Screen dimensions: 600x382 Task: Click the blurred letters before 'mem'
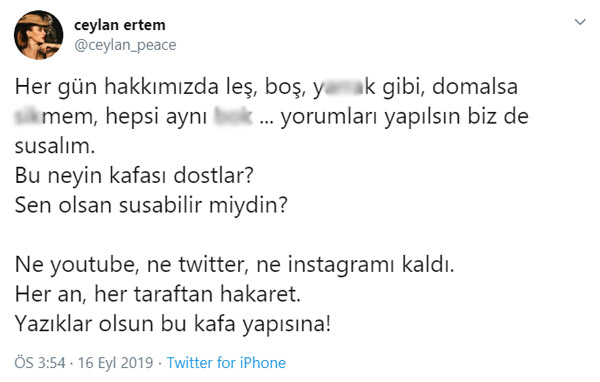28,116
